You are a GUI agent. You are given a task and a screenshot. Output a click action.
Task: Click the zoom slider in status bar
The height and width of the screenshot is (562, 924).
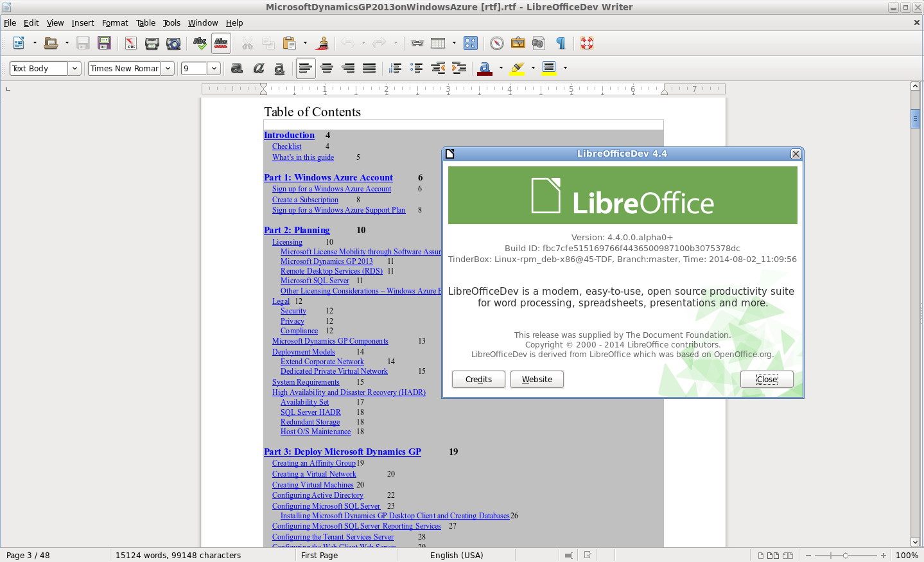click(845, 556)
